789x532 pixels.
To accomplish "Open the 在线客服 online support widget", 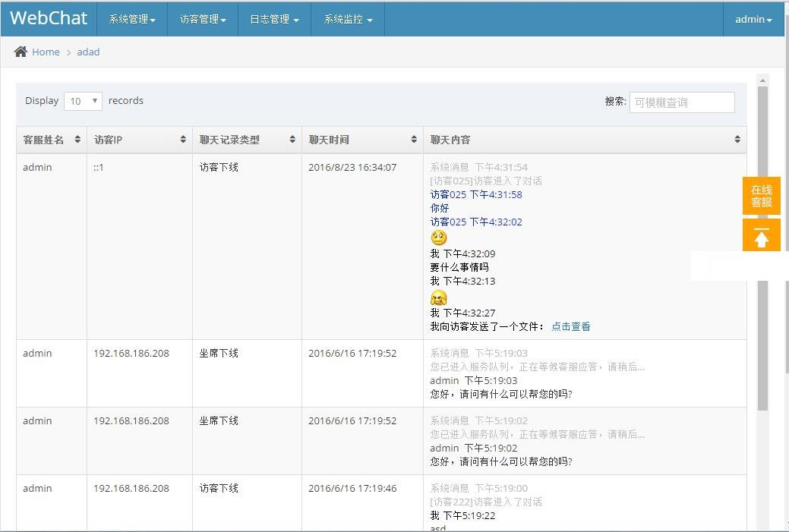I will coord(761,197).
